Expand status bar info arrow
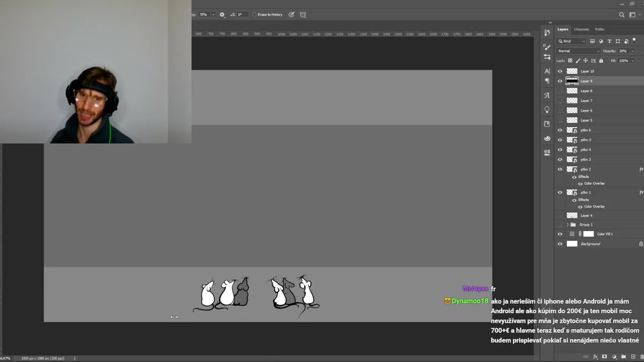The height and width of the screenshot is (362, 644). [x=74, y=358]
